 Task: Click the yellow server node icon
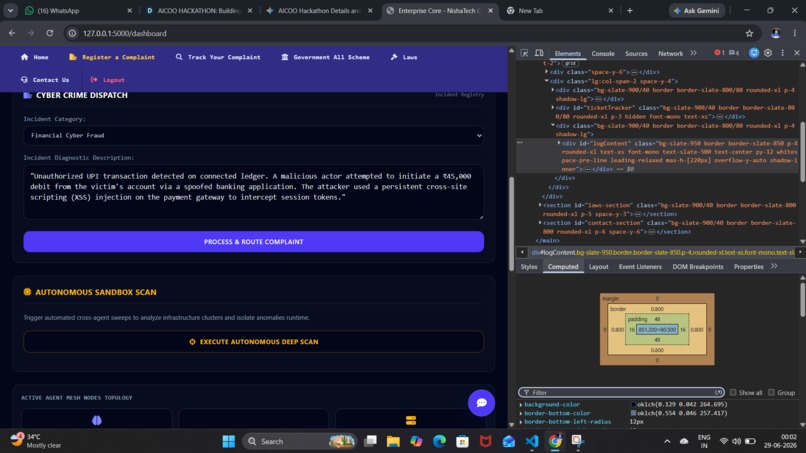point(411,420)
